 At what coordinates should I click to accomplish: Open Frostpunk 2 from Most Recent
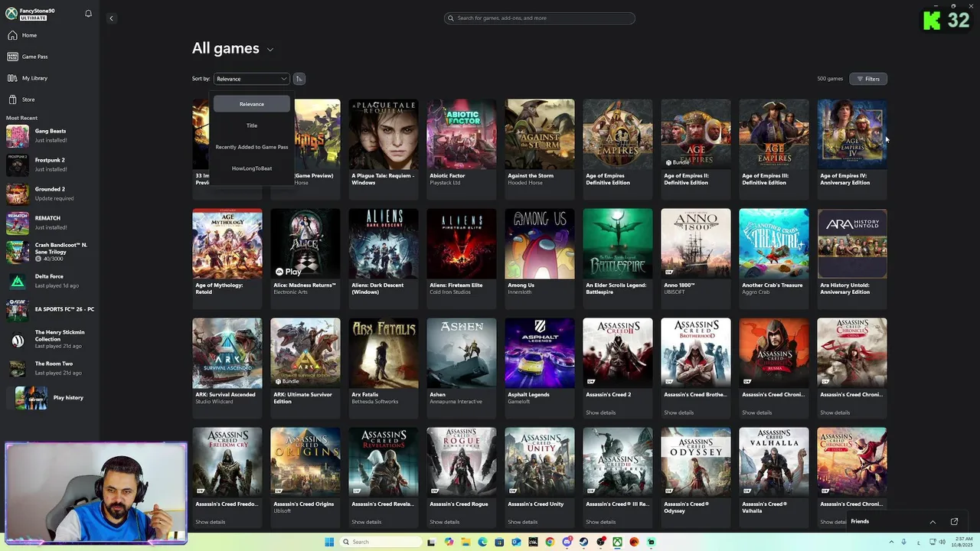coord(50,165)
